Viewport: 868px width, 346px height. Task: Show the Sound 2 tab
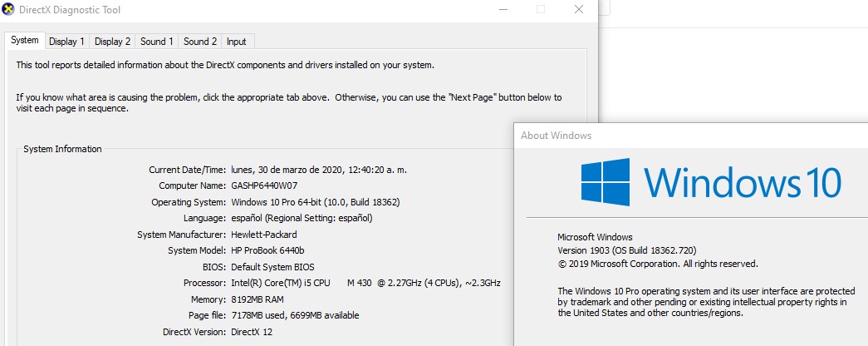click(x=200, y=41)
